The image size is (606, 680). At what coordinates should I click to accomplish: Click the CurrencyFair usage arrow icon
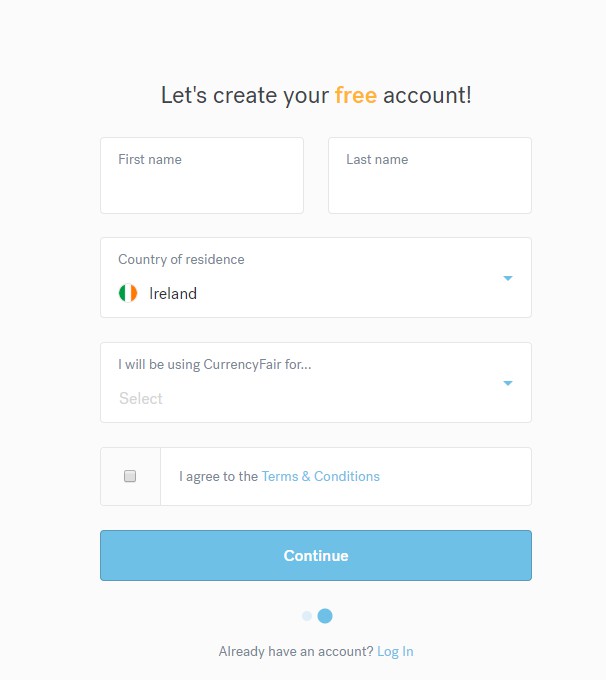508,383
